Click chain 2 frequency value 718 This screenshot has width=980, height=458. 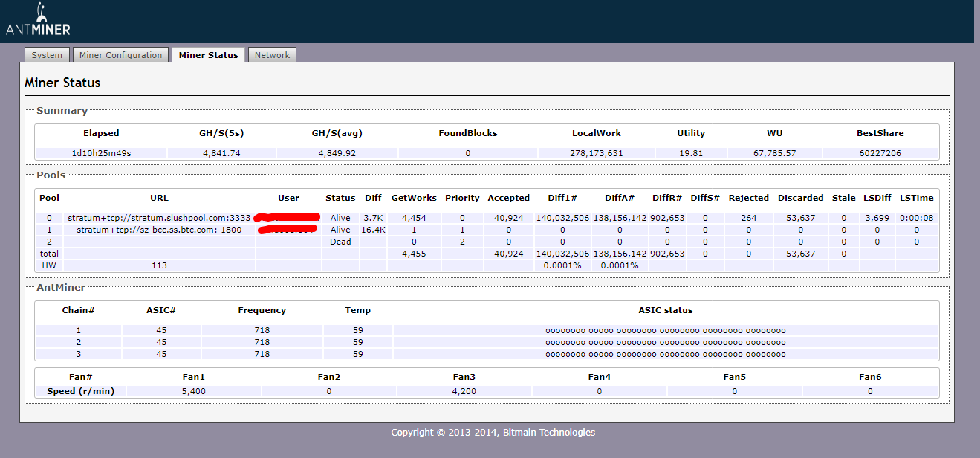click(x=262, y=342)
